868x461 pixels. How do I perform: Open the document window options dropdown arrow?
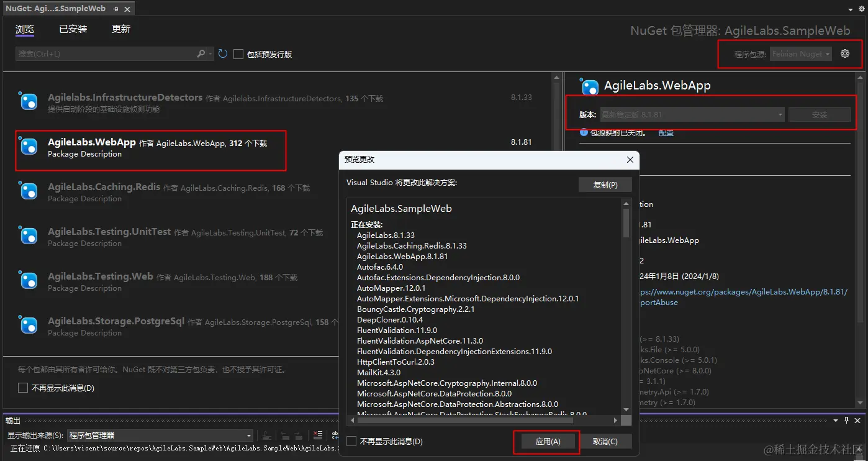[850, 10]
